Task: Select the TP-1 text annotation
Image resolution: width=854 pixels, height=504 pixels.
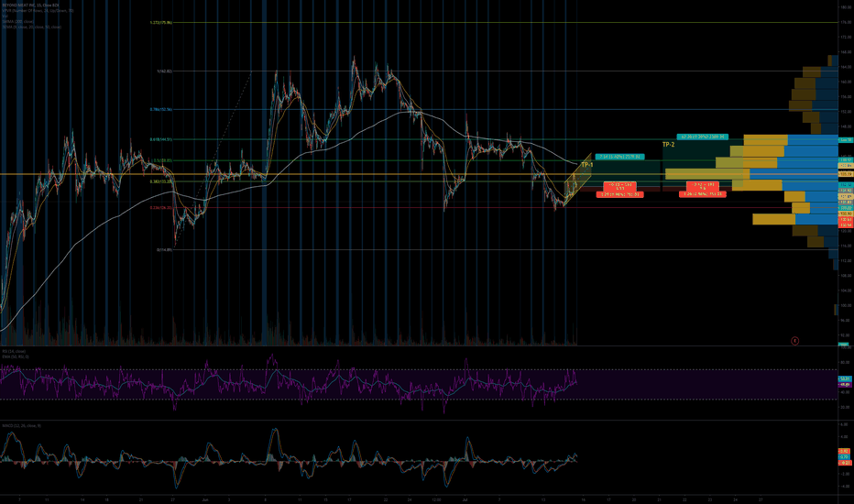Action: tap(586, 165)
